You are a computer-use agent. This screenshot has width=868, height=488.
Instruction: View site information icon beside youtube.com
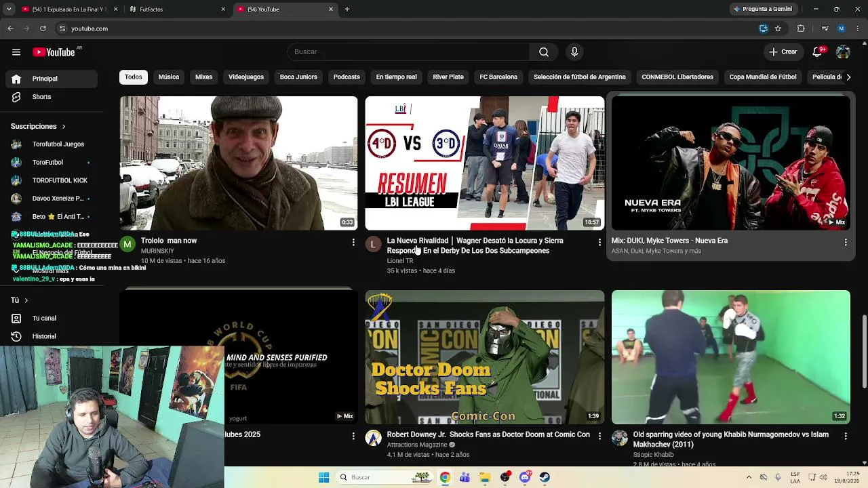pos(62,28)
